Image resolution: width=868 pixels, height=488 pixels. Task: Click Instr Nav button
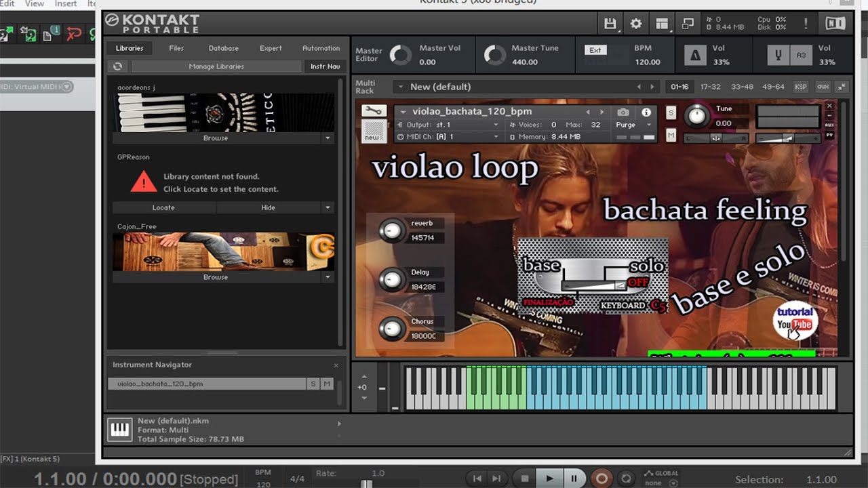325,66
